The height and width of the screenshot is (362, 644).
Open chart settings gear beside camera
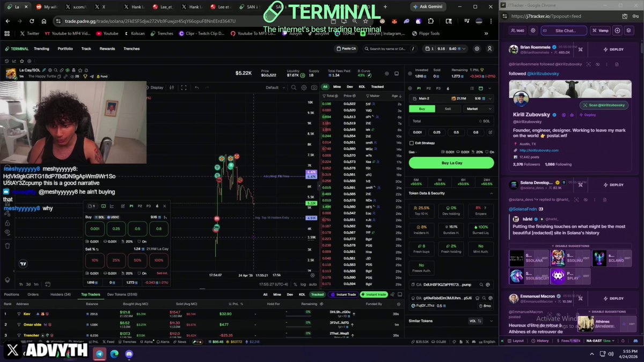[304, 87]
